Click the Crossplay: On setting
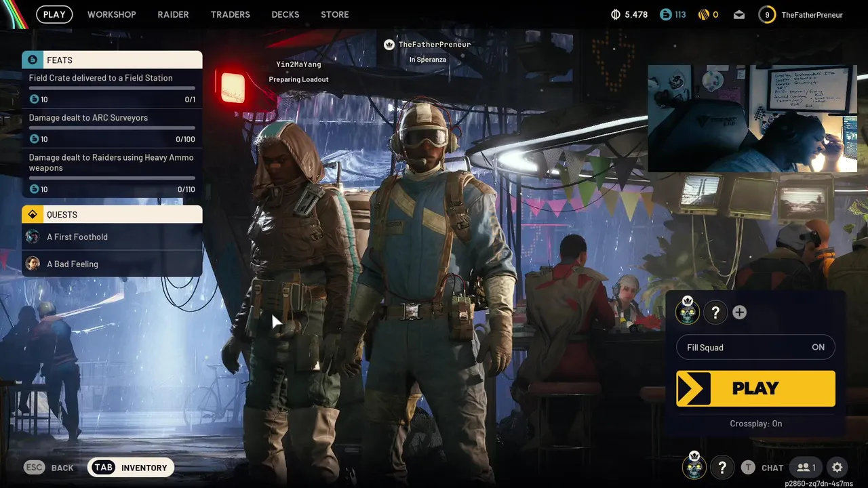The height and width of the screenshot is (488, 868). coord(755,424)
